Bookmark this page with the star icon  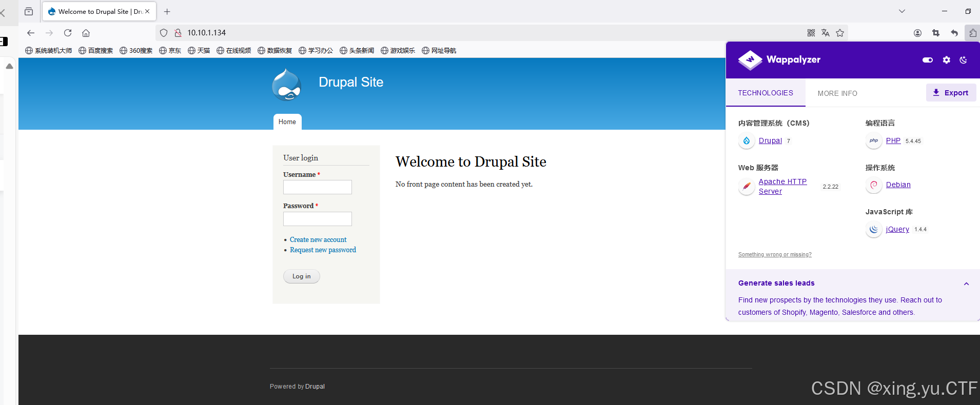tap(840, 33)
